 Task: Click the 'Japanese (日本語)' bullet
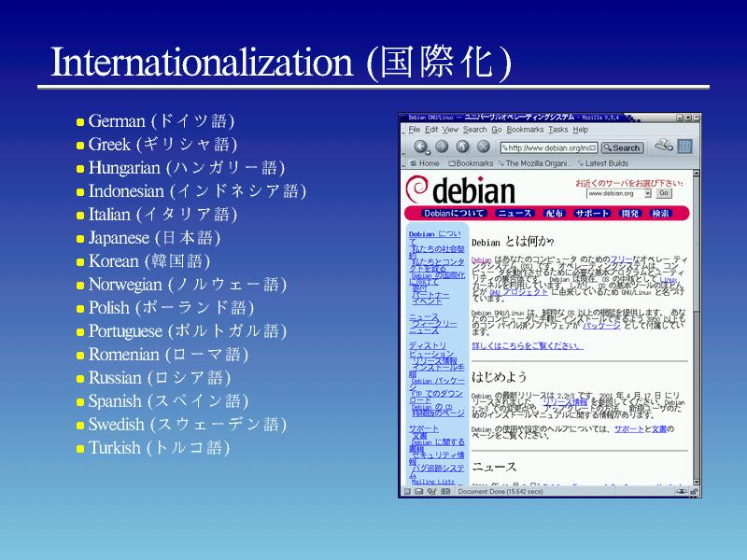pos(148,238)
